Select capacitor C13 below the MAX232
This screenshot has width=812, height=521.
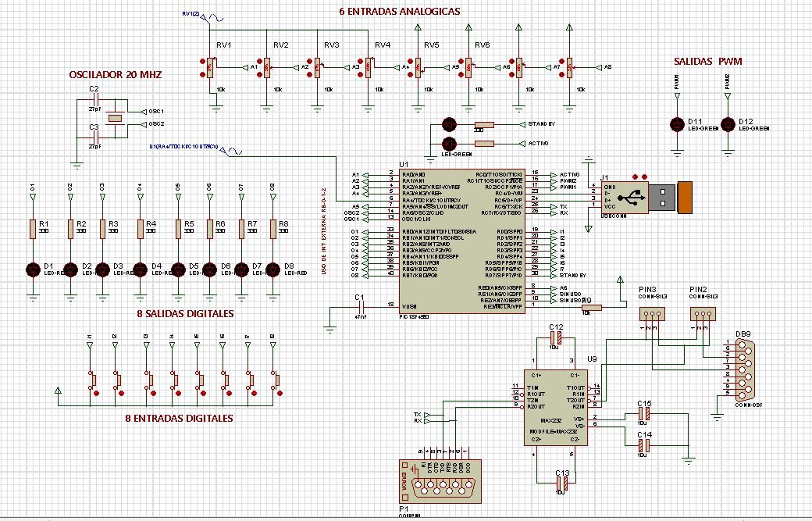click(562, 484)
